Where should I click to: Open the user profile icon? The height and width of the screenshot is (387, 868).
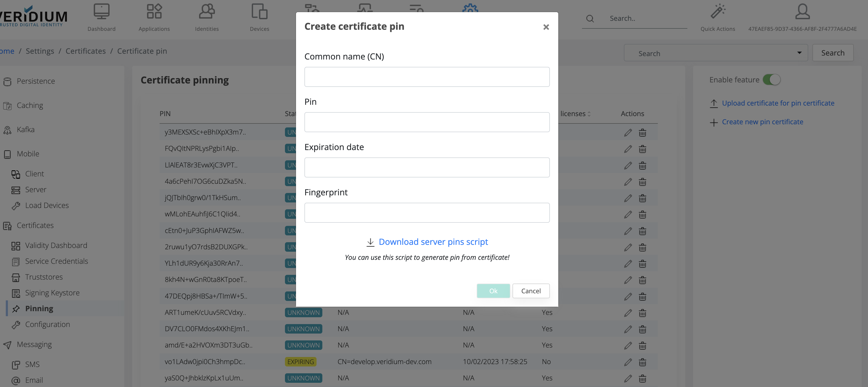(x=802, y=12)
